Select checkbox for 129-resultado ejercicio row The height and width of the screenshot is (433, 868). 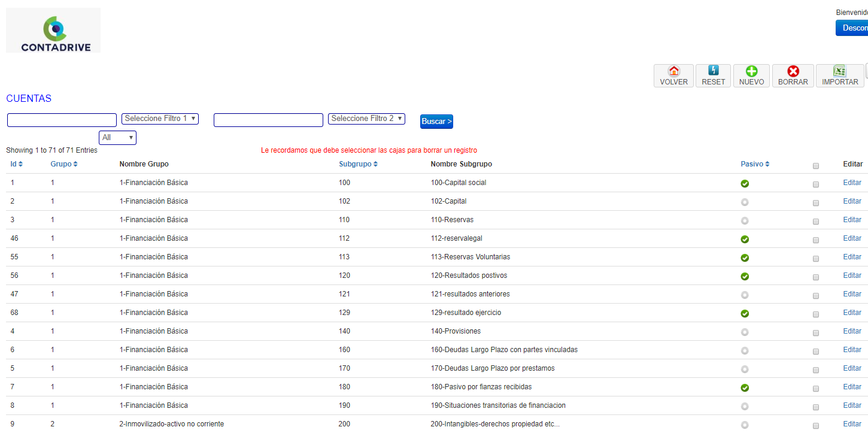(x=816, y=314)
